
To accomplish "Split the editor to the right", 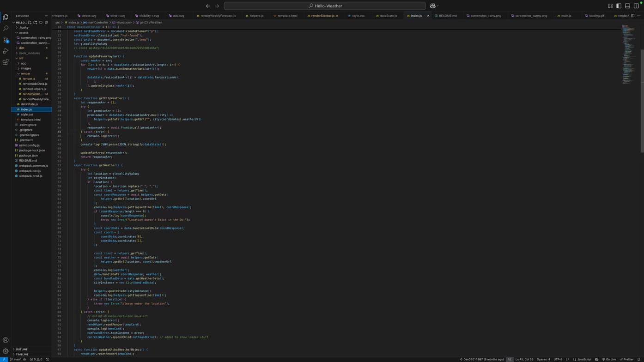I will [632, 16].
